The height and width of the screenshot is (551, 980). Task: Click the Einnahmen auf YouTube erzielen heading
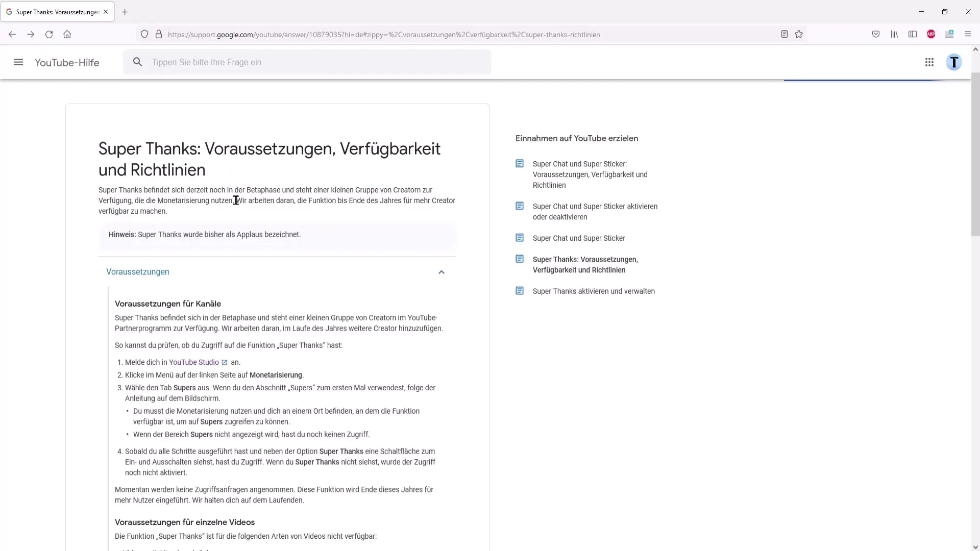coord(577,138)
